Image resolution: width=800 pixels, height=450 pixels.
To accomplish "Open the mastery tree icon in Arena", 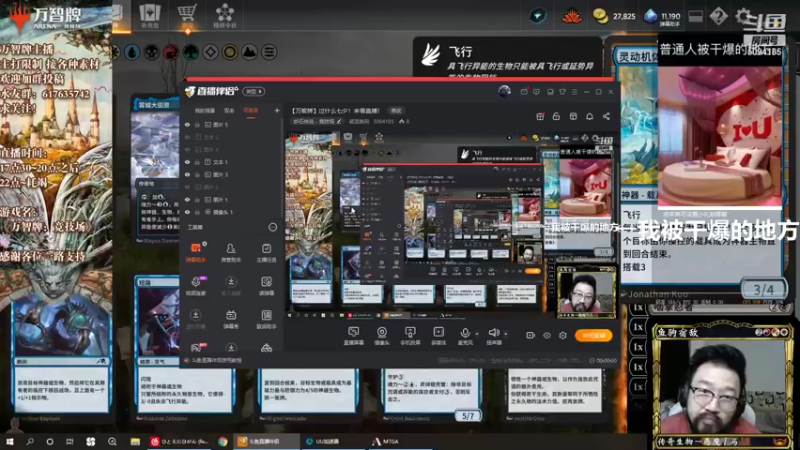I will [x=224, y=14].
